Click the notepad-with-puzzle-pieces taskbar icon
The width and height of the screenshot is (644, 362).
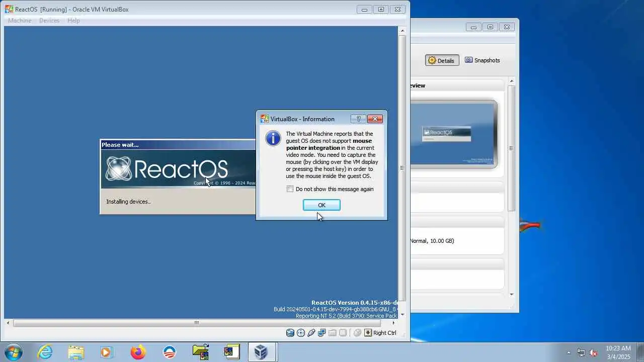pos(232,352)
